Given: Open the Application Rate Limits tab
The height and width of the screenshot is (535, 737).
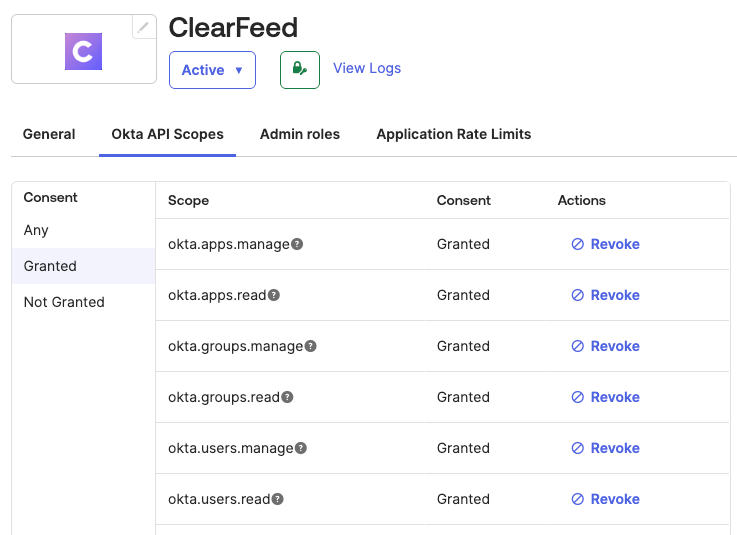Looking at the screenshot, I should tap(453, 134).
